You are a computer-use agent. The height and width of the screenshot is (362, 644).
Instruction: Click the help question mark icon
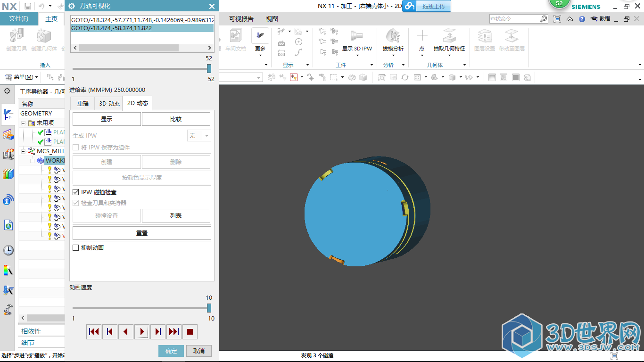(582, 19)
